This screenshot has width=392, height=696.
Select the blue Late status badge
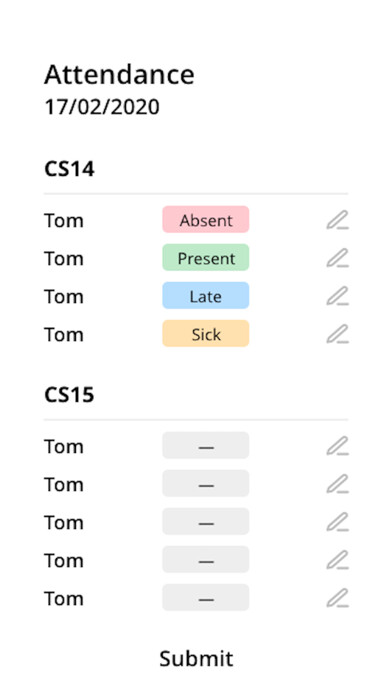point(206,296)
